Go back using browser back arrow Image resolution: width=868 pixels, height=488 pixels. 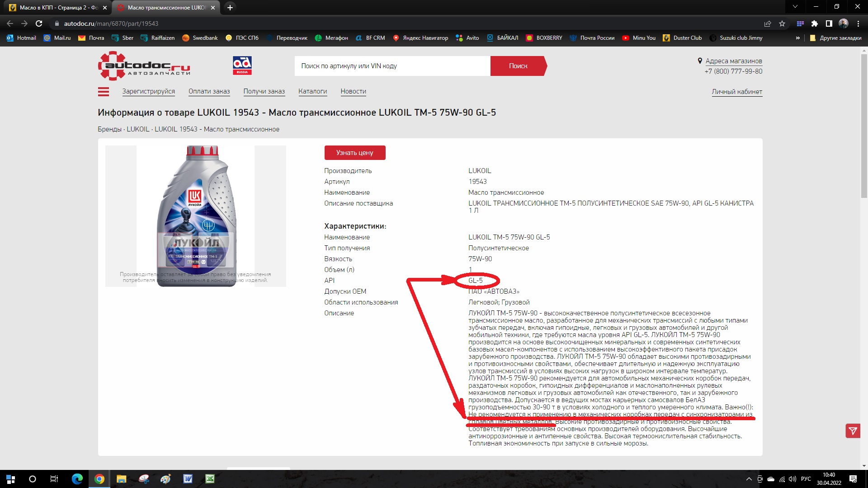point(10,23)
